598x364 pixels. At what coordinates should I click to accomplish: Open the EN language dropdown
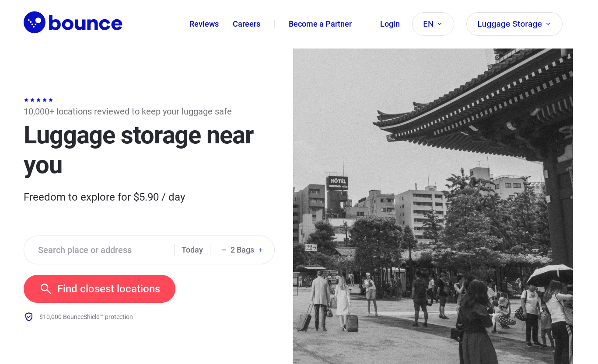point(433,24)
